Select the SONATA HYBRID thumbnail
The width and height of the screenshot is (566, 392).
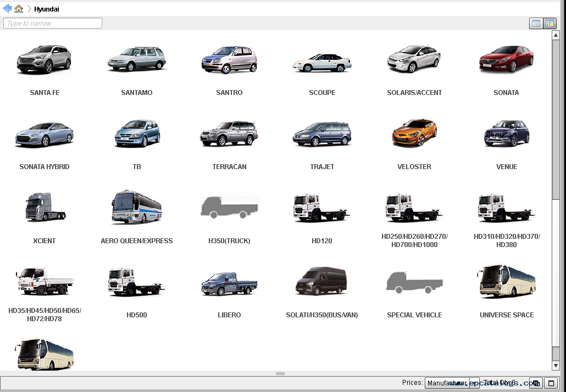pyautogui.click(x=44, y=133)
